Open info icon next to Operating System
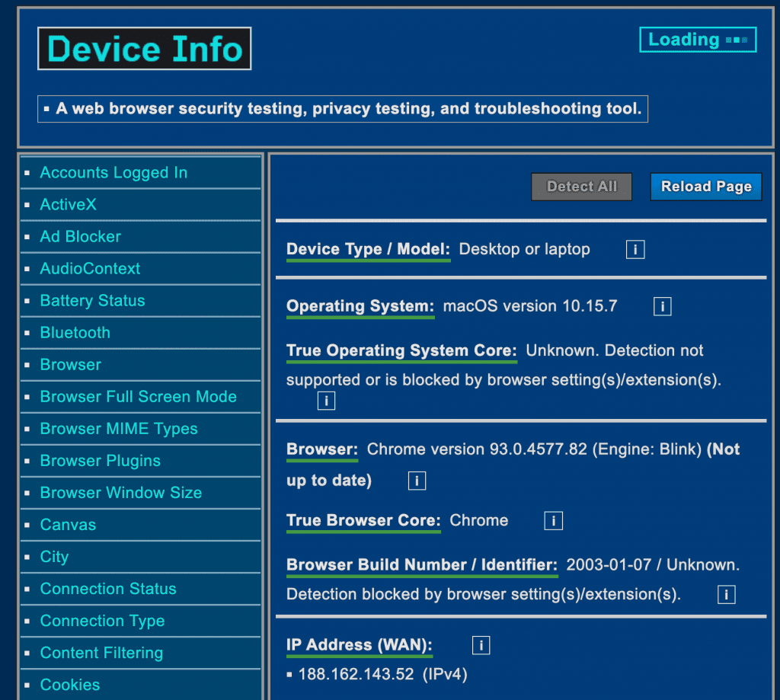 pos(662,306)
